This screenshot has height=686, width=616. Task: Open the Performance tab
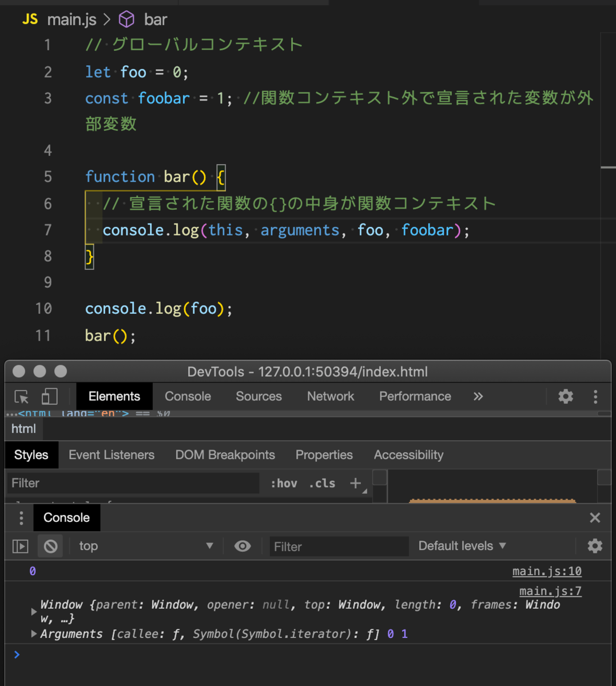point(415,396)
